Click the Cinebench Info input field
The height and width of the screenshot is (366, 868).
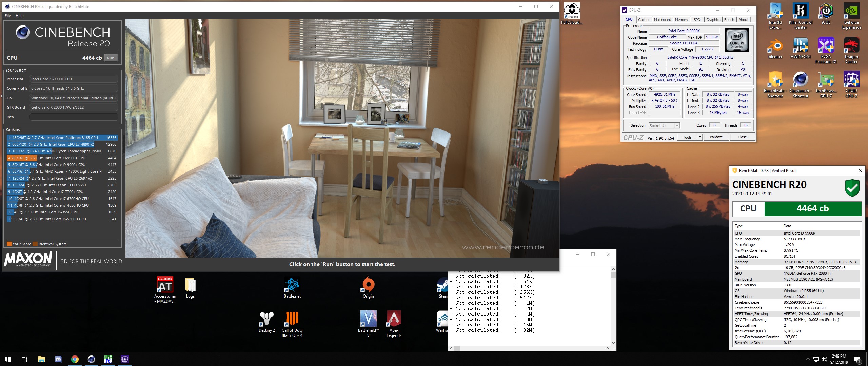coord(74,117)
